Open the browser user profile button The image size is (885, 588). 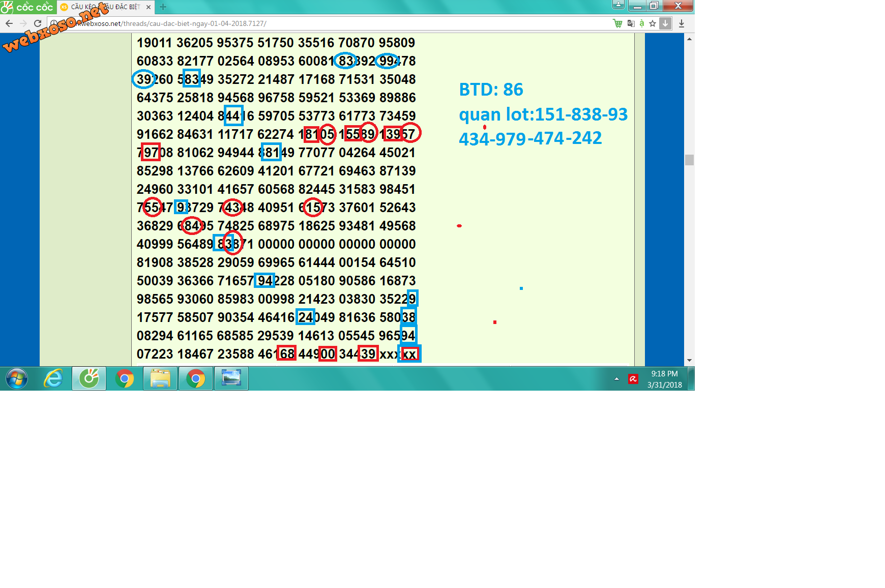click(618, 5)
